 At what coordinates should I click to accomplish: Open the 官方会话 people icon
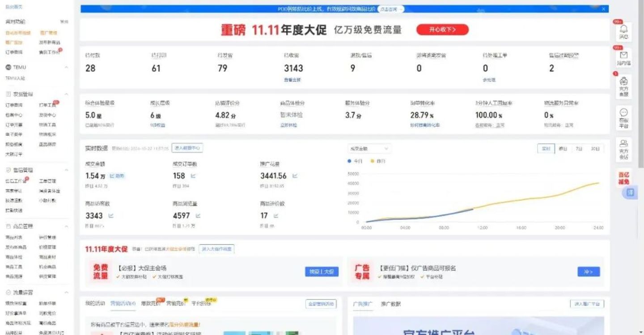pyautogui.click(x=624, y=144)
